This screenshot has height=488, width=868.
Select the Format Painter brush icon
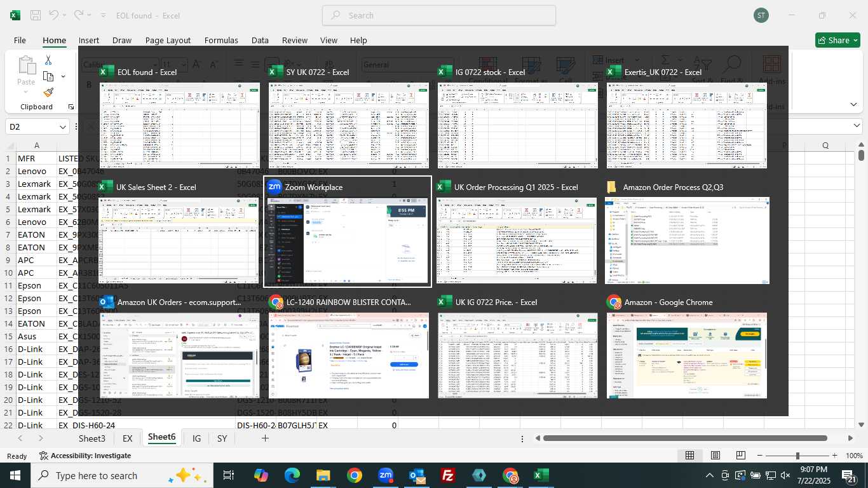(x=48, y=92)
